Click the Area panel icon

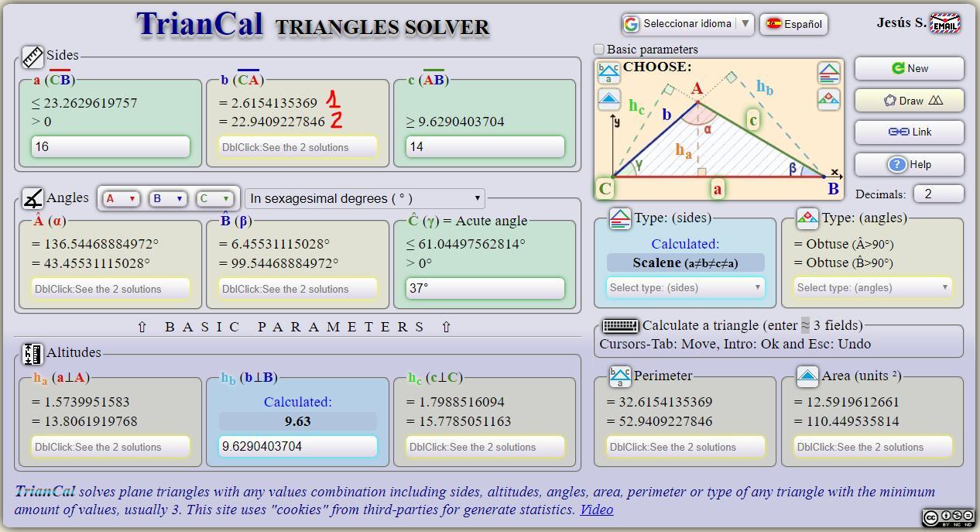pyautogui.click(x=807, y=377)
